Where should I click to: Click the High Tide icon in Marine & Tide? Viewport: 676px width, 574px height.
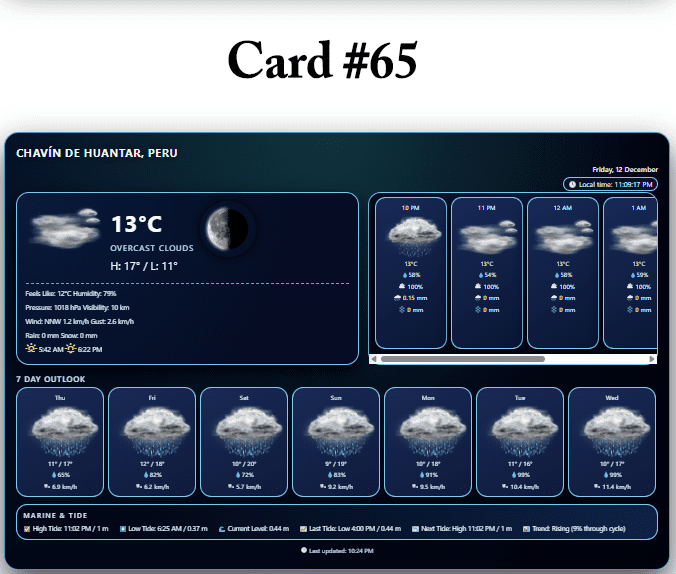click(27, 529)
